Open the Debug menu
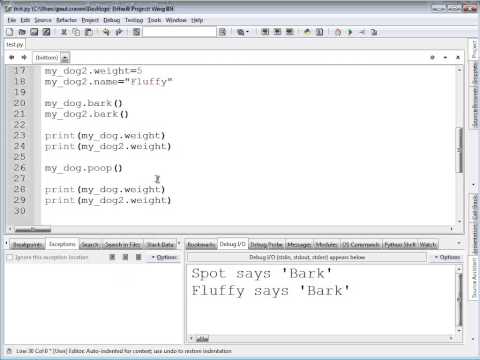This screenshot has width=480, height=360. point(112,20)
